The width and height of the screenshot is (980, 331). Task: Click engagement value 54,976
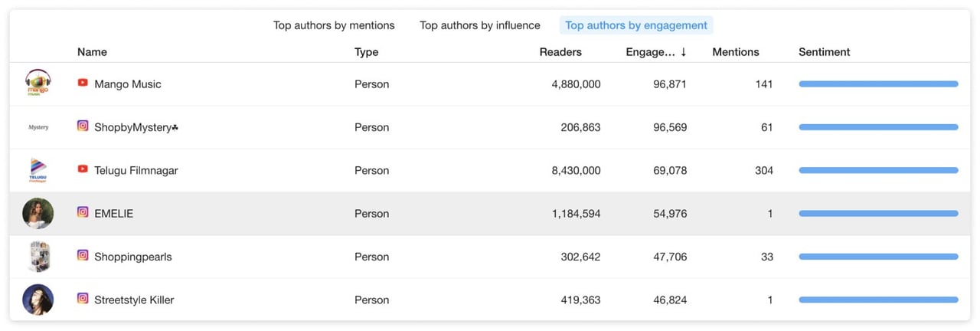coord(669,214)
